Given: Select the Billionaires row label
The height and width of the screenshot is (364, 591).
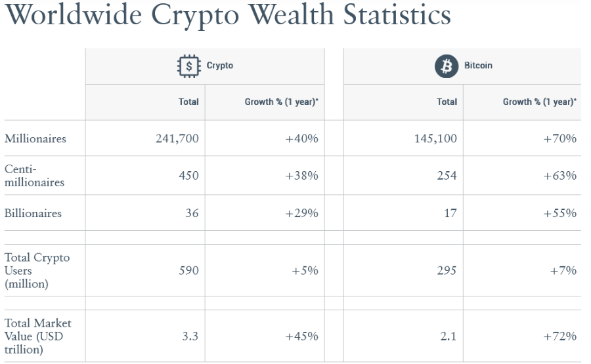Looking at the screenshot, I should click(33, 213).
